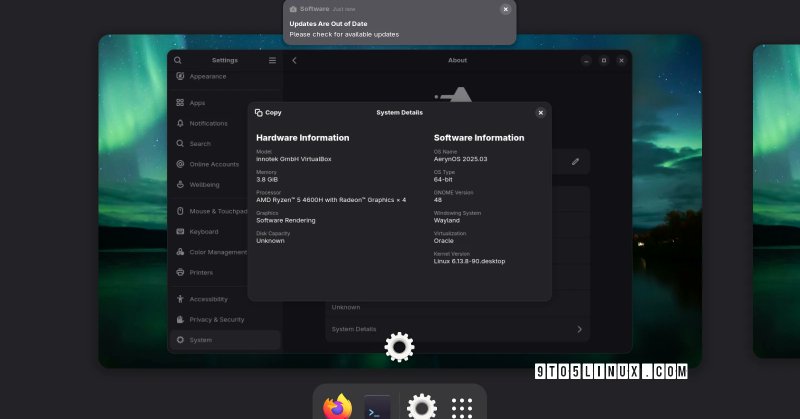Click the Privacy & Security hand icon
Image resolution: width=800 pixels, height=419 pixels.
click(180, 319)
